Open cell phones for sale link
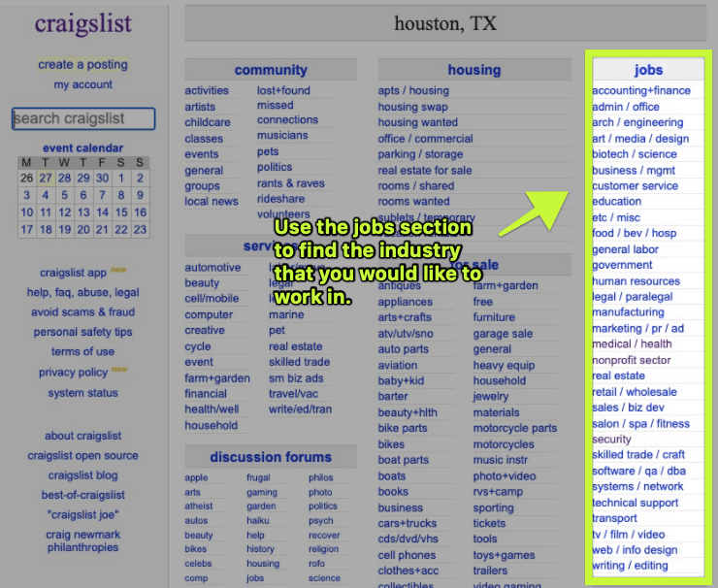 (x=407, y=555)
